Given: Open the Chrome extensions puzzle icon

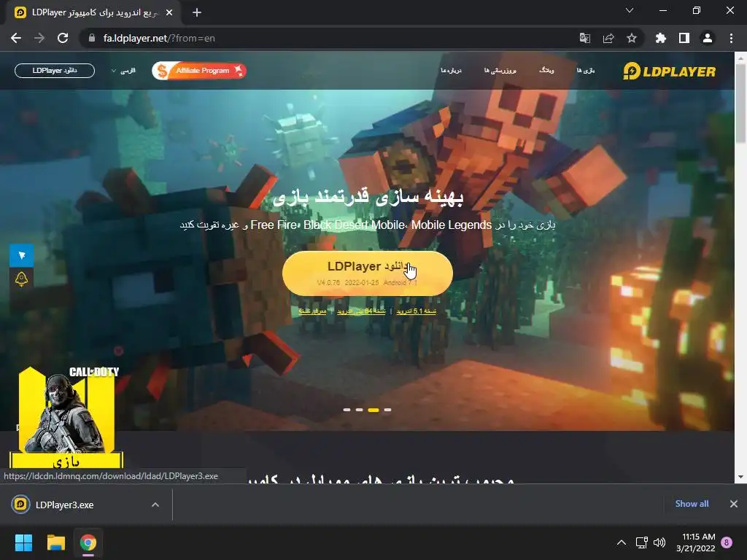Looking at the screenshot, I should pyautogui.click(x=661, y=38).
